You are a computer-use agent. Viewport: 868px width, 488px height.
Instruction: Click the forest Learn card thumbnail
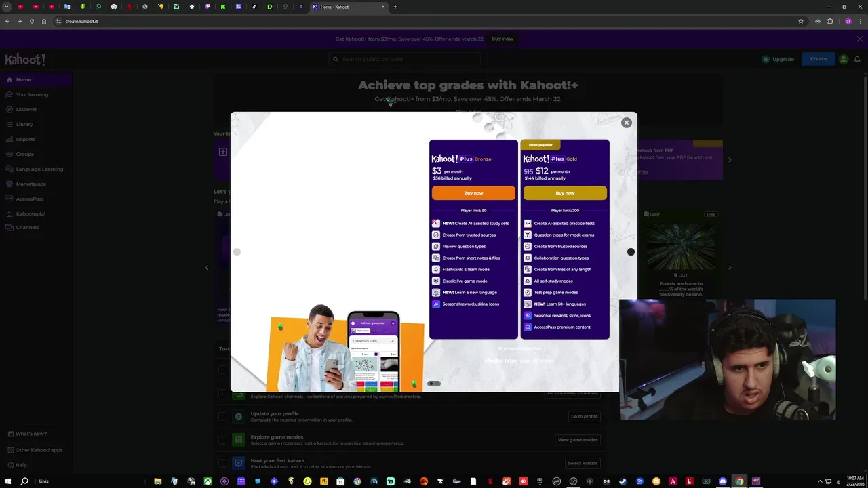[x=680, y=245]
